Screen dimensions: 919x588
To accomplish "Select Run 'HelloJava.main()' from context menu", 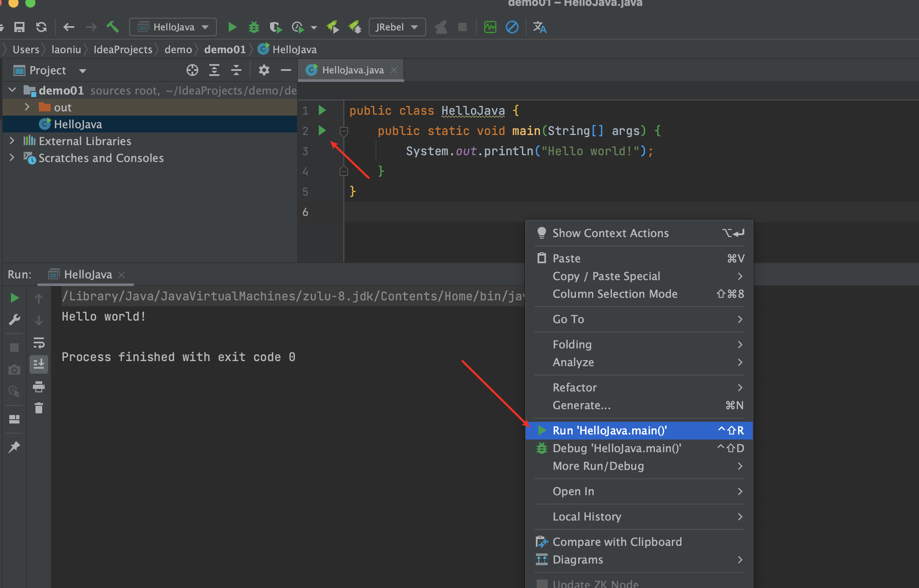I will pyautogui.click(x=609, y=430).
